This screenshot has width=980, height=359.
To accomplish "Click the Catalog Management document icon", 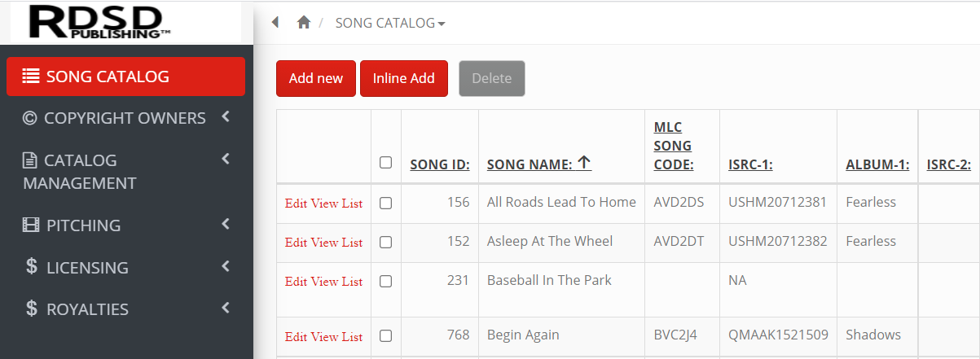I will click(29, 160).
